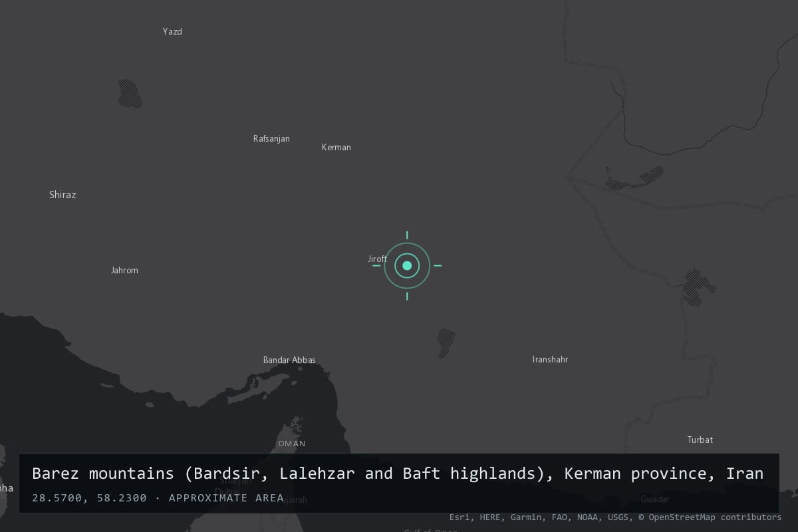Click the Jiroft city label
This screenshot has height=532, width=798.
tap(377, 259)
